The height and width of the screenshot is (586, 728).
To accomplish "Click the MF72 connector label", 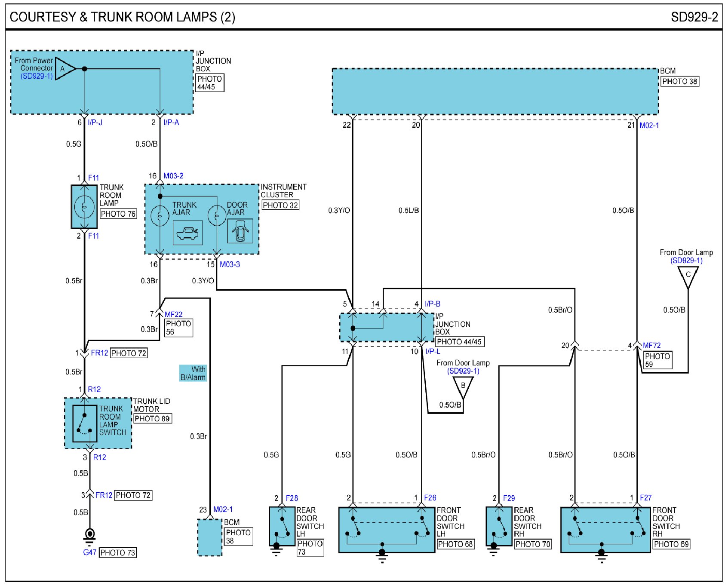I will (651, 345).
